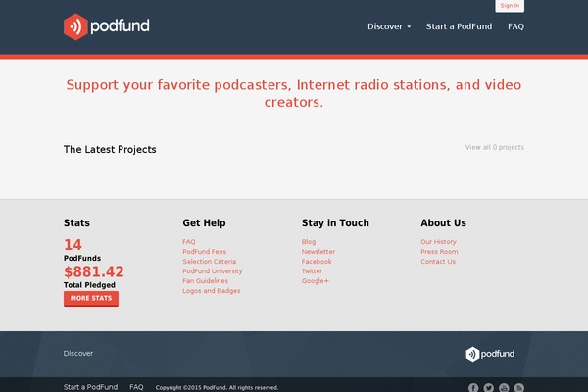Click the Stay in Touch heading
The width and height of the screenshot is (588, 392).
[335, 222]
